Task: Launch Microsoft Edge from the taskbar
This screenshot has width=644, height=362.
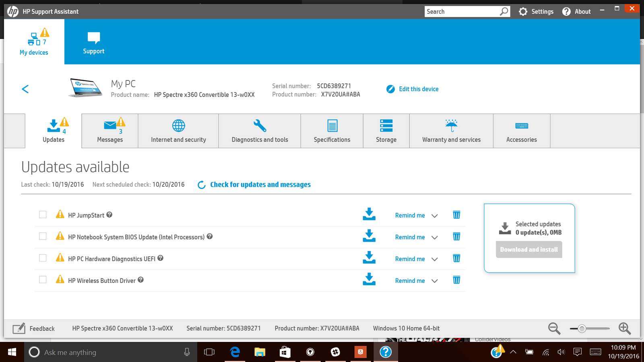Action: (x=235, y=352)
